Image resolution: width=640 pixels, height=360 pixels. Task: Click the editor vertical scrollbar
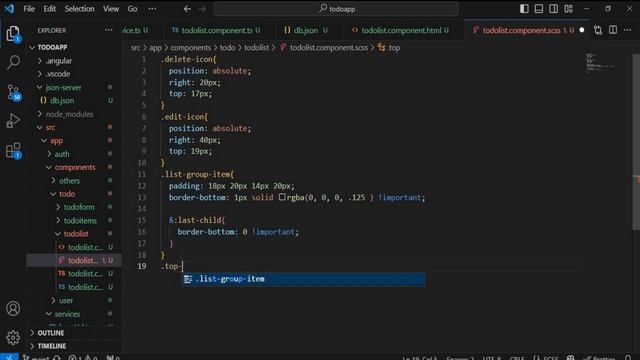(636, 142)
